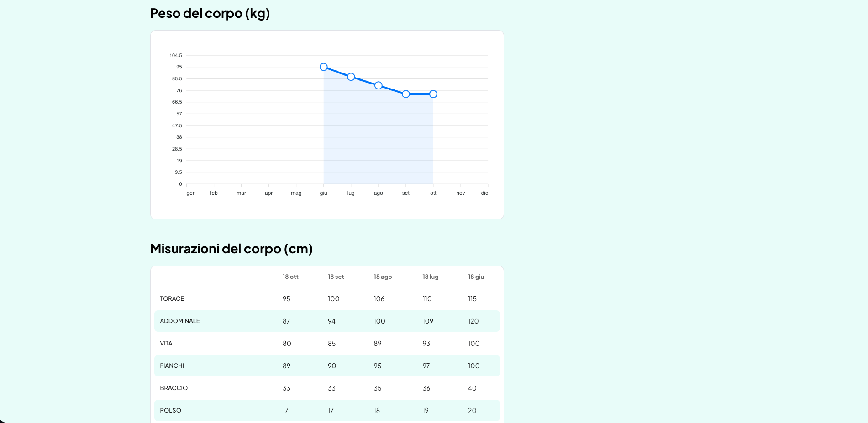Select the August weight data point
This screenshot has width=868, height=423.
click(x=378, y=85)
